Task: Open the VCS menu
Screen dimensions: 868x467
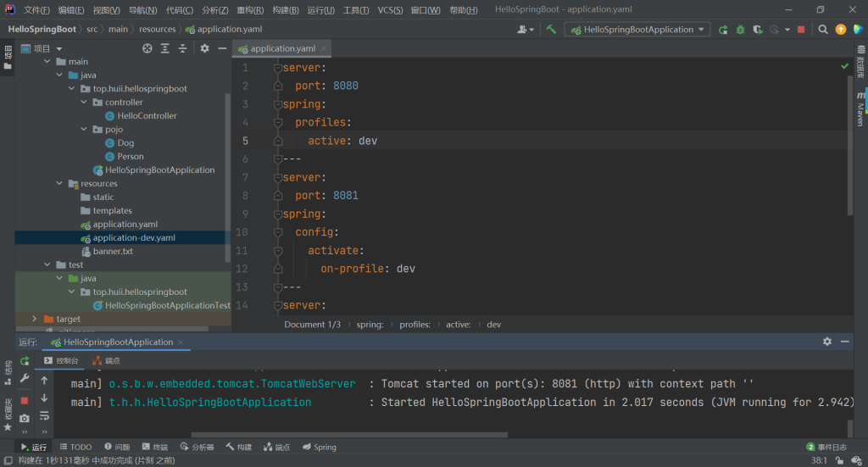Action: pos(390,10)
